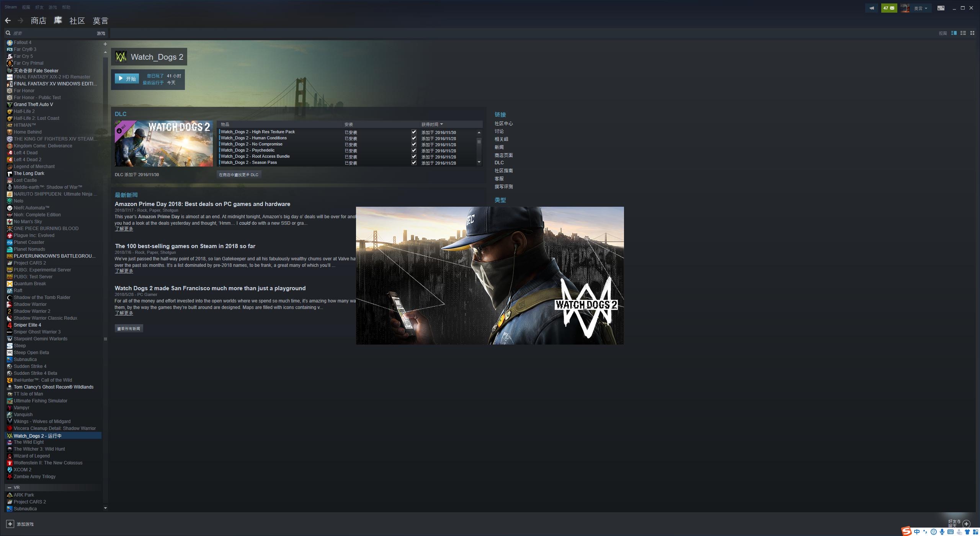The image size is (980, 536).
Task: Toggle Season Pass DLC checkbox
Action: coord(414,163)
